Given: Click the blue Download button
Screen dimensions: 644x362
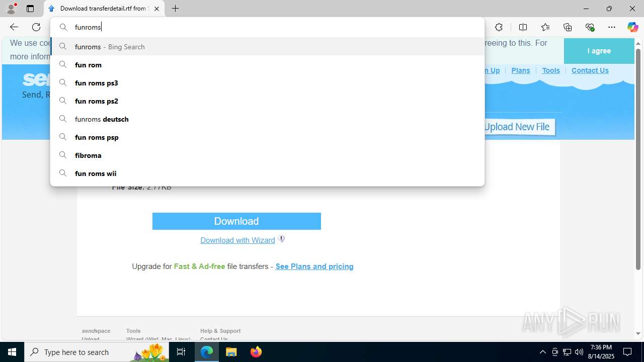Looking at the screenshot, I should tap(236, 221).
